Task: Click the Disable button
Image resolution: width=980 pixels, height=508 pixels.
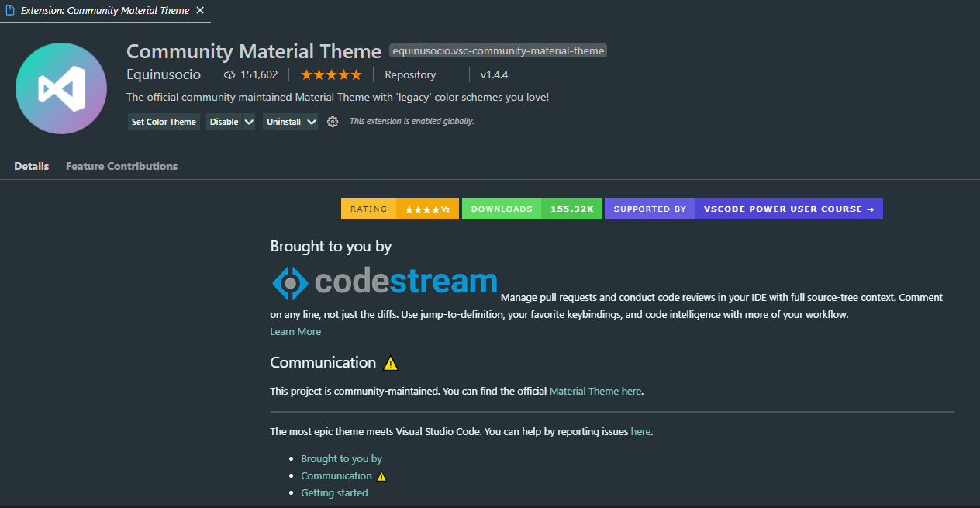Action: (224, 122)
